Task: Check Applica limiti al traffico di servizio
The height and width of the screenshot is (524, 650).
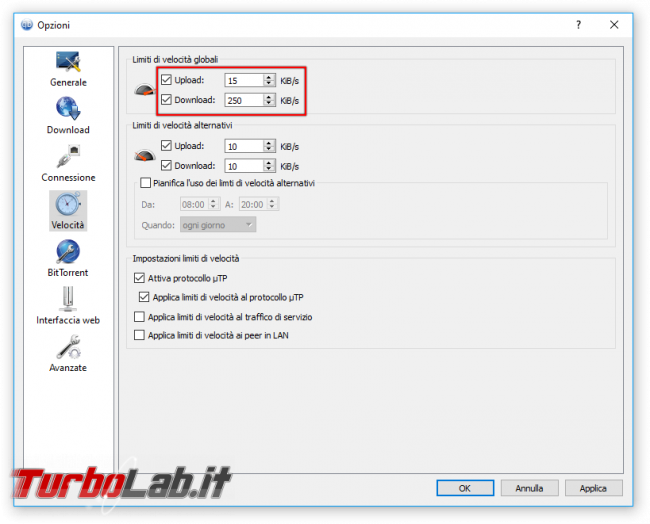Action: [x=139, y=317]
